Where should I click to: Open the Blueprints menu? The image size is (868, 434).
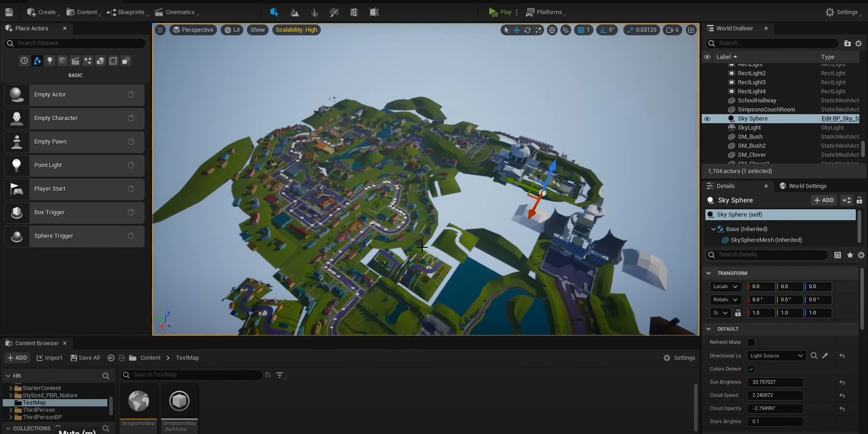127,12
